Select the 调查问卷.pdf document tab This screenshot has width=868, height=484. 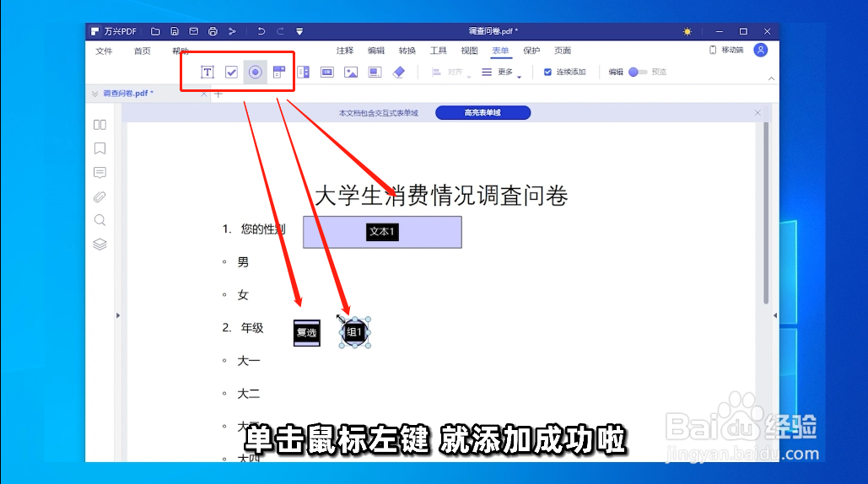[x=148, y=94]
